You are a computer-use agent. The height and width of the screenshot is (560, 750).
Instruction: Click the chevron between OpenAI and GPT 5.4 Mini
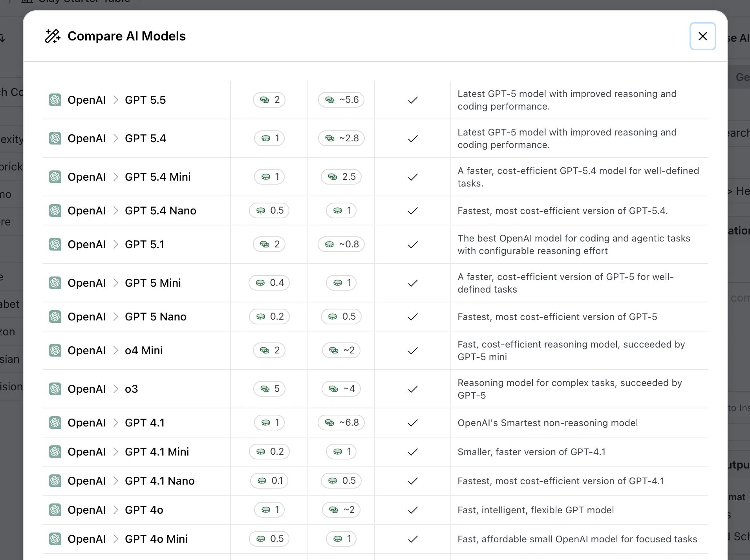pos(115,177)
